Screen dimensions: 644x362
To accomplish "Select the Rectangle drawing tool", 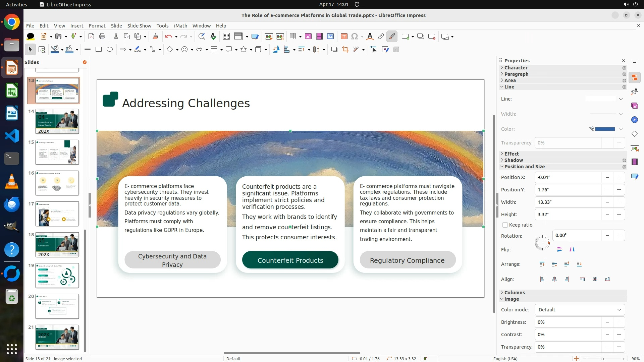I will [99, 50].
